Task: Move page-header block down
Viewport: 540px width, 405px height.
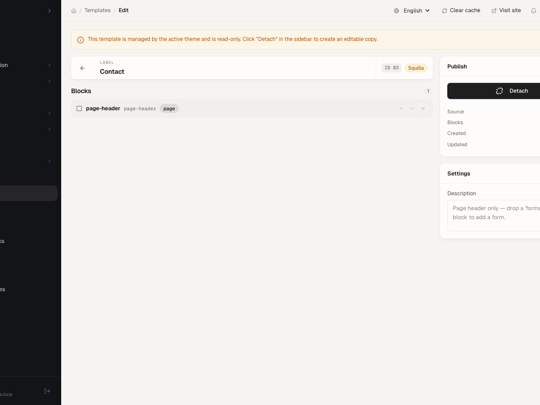Action: (412, 108)
